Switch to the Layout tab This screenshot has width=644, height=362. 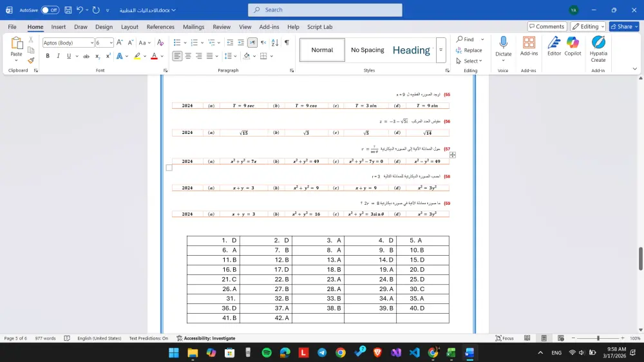[129, 26]
